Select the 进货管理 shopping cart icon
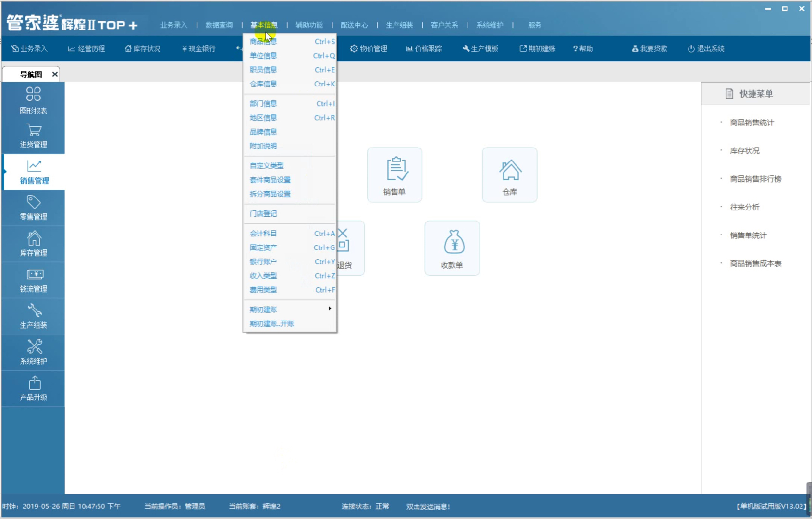Viewport: 812px width, 519px height. [34, 130]
